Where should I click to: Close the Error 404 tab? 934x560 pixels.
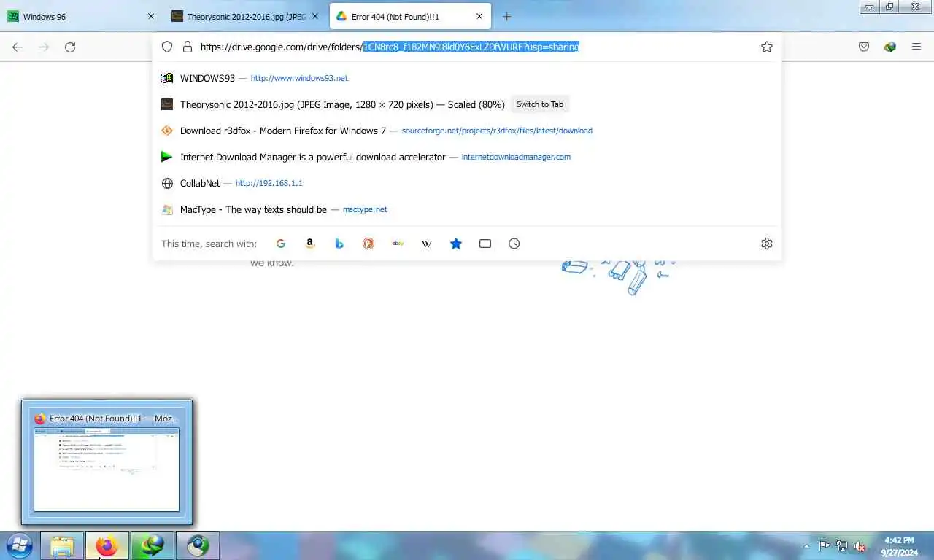479,16
